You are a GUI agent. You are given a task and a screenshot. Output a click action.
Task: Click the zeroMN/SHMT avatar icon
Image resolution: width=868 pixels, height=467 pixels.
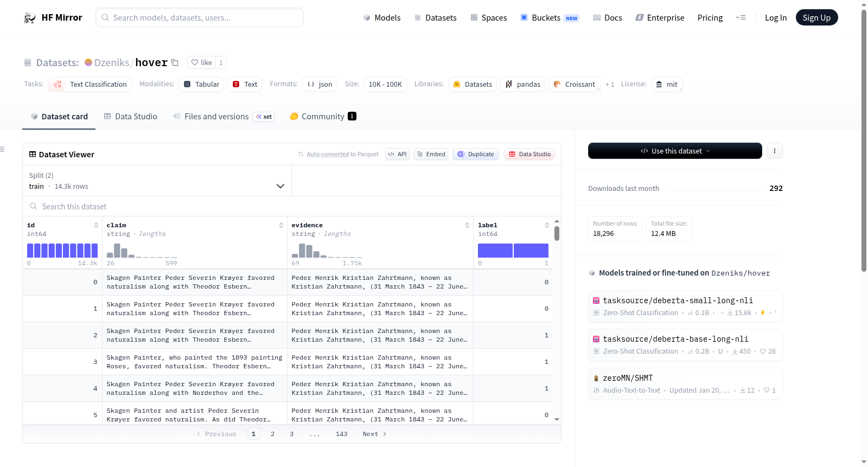pos(596,378)
